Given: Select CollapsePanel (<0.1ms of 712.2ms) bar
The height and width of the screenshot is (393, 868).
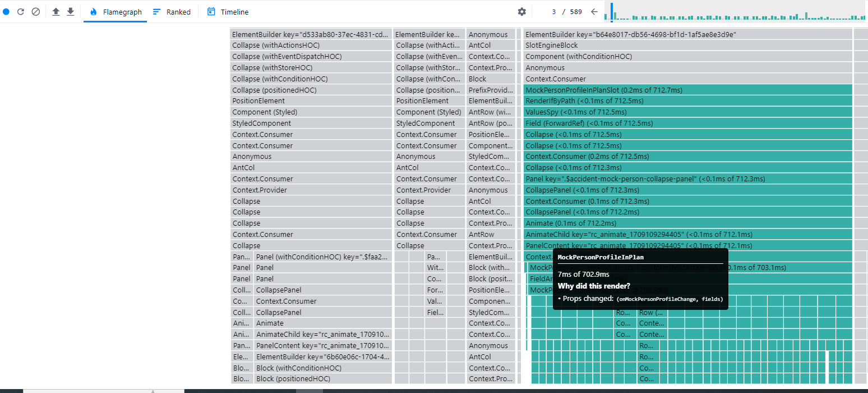Looking at the screenshot, I should click(x=688, y=212).
